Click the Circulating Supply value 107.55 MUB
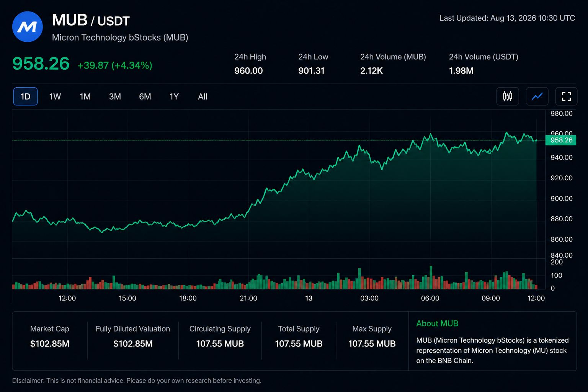 click(220, 344)
